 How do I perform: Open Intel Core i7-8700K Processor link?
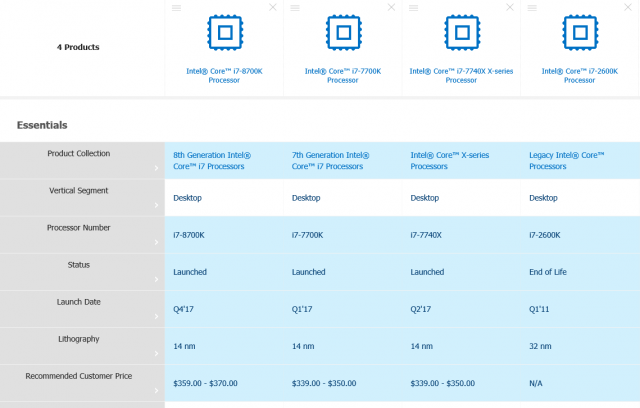[224, 75]
